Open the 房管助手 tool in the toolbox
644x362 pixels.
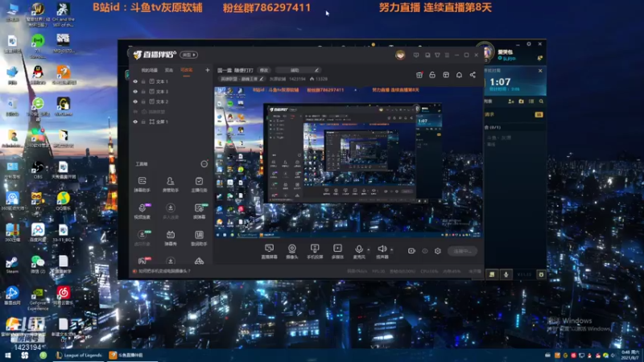171,184
